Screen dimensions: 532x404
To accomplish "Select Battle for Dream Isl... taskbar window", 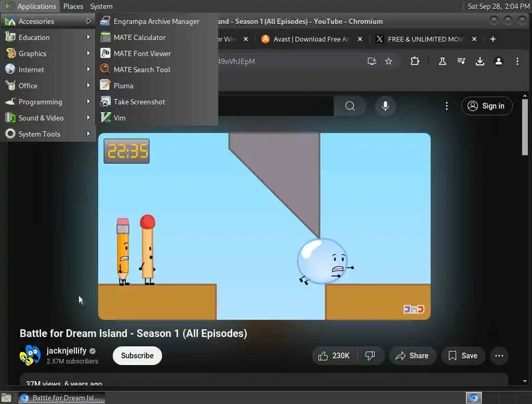I will coord(61,398).
